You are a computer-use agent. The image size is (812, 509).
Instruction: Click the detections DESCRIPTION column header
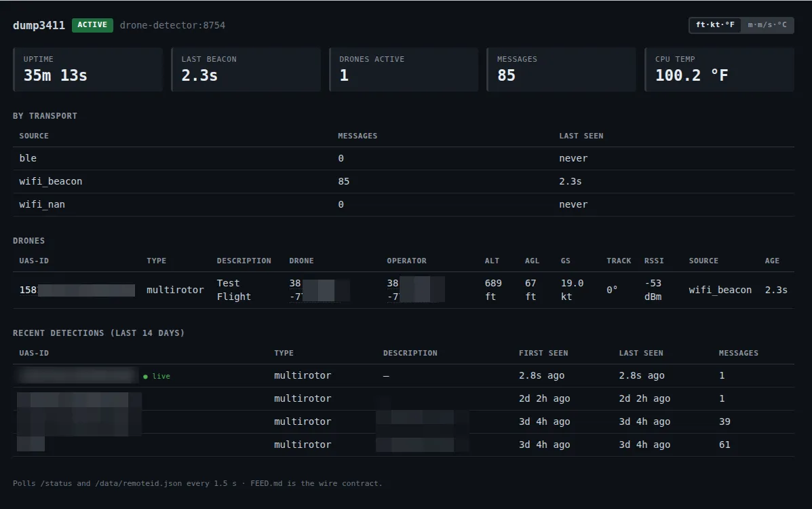(x=410, y=353)
